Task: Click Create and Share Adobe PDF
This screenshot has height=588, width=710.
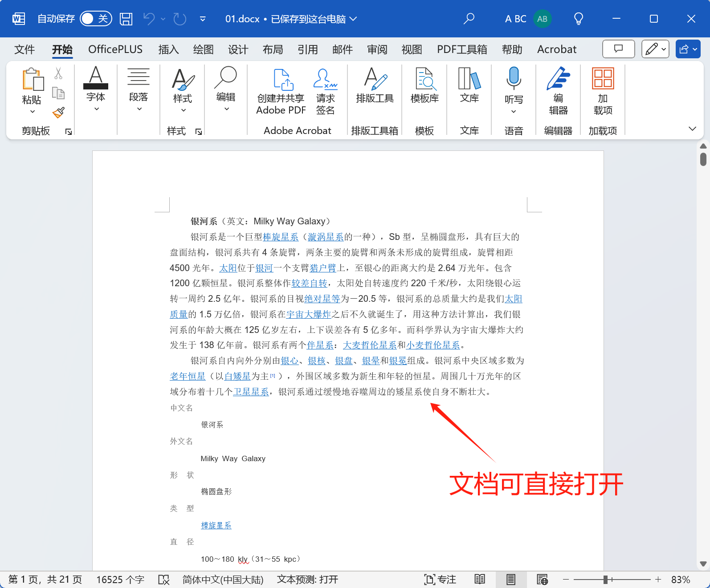Action: [x=281, y=91]
